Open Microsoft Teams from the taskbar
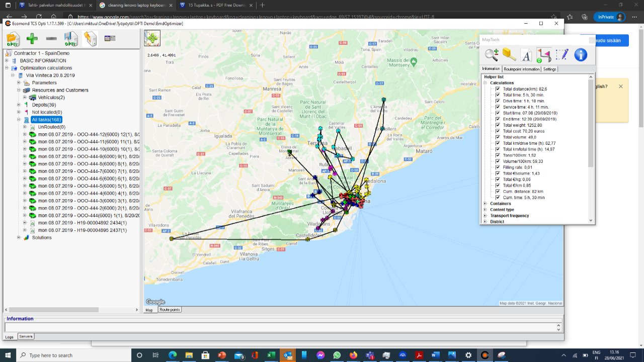 [370, 355]
